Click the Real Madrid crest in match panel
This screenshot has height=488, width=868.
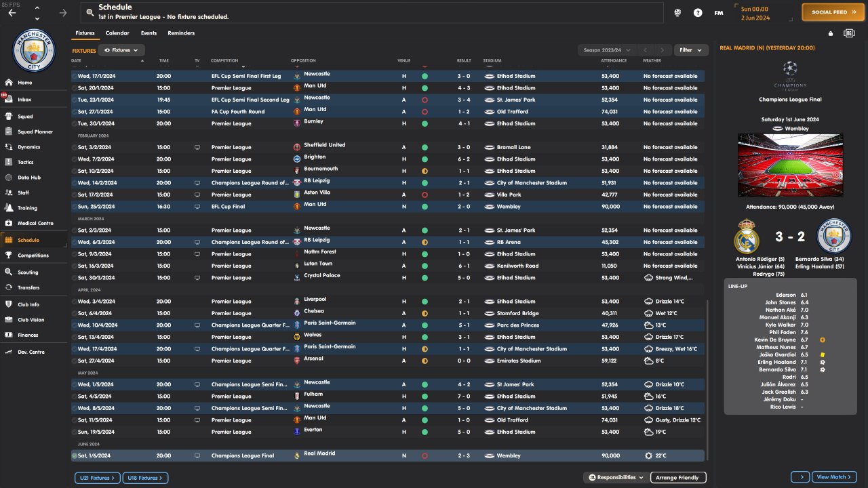[746, 236]
